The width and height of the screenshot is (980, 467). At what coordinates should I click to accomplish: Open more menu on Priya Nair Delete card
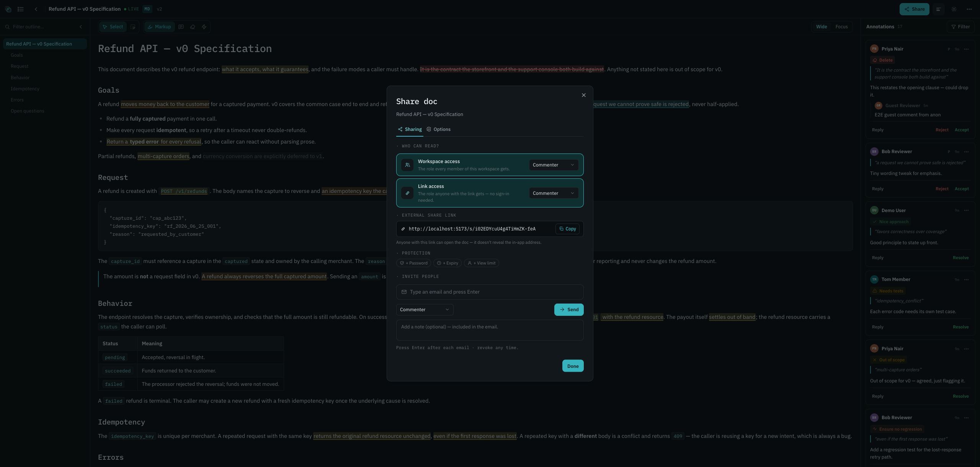tap(966, 49)
